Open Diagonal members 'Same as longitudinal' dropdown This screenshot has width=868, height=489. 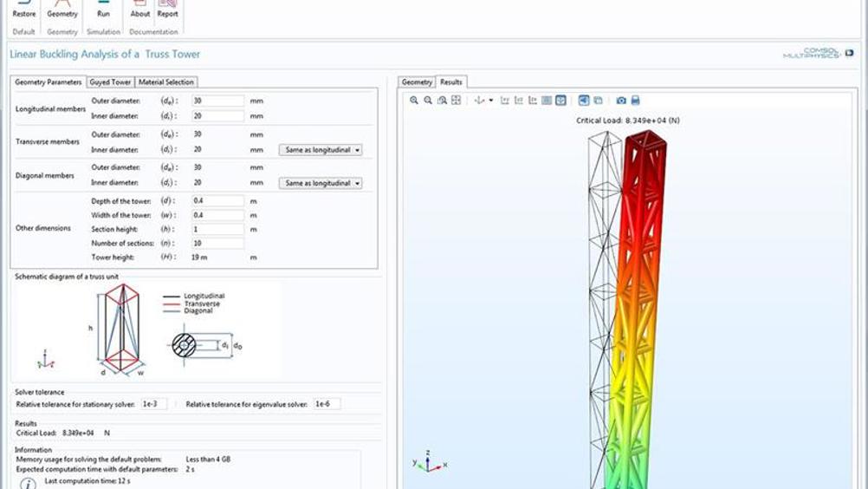click(x=321, y=183)
